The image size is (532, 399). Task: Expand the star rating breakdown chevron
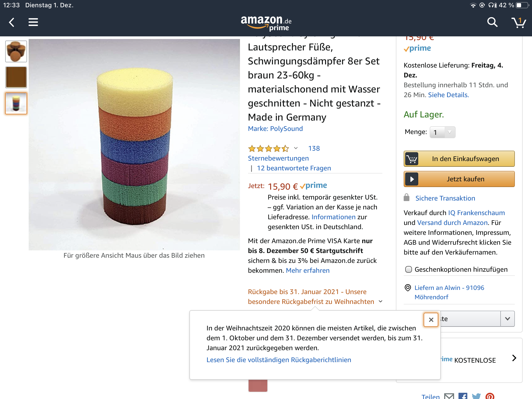296,148
